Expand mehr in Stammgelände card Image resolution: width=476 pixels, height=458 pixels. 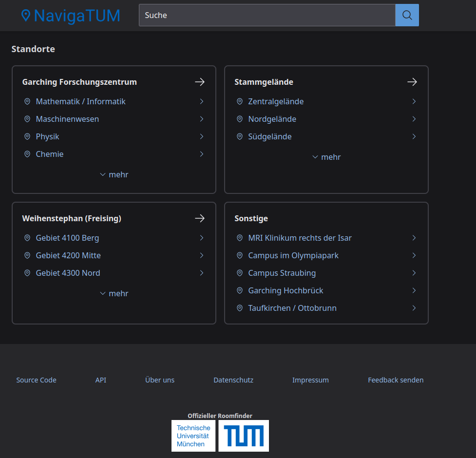(326, 157)
